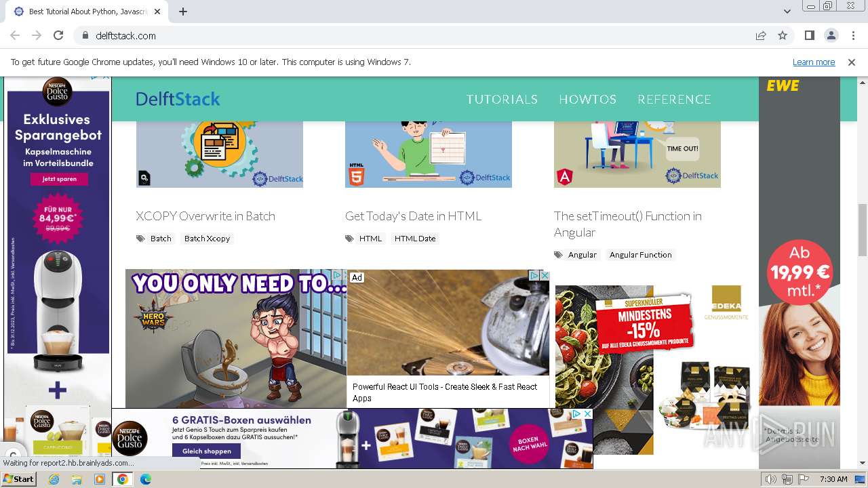The height and width of the screenshot is (488, 868).
Task: Open the tab search dropdown arrow
Action: click(787, 12)
